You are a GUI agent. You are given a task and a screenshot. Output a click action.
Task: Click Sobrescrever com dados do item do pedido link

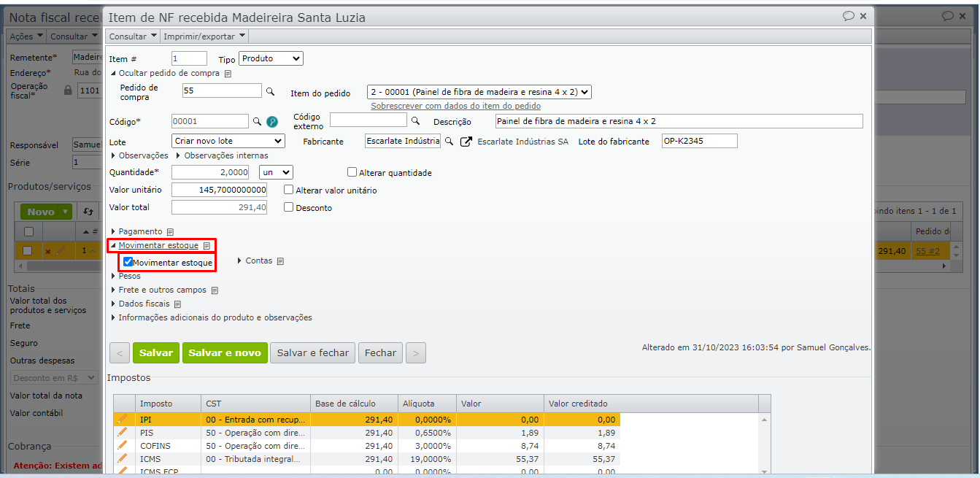(456, 106)
